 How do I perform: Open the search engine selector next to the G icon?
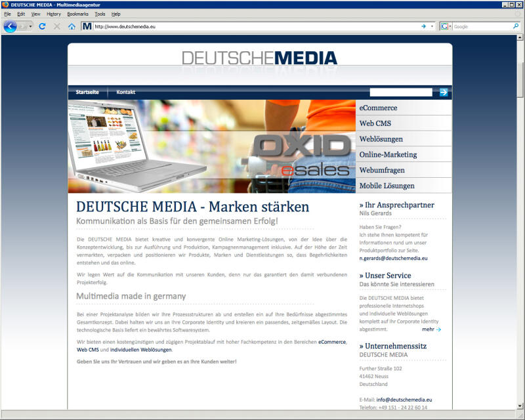coord(451,28)
